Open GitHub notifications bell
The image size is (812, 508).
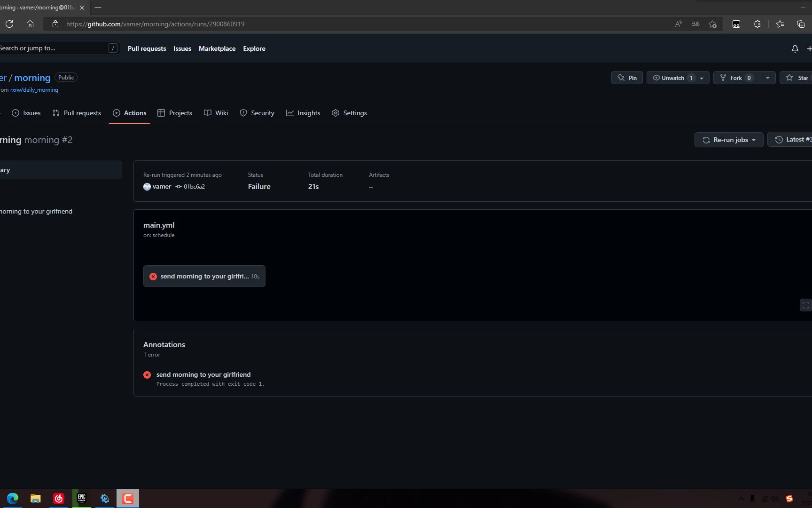[795, 49]
